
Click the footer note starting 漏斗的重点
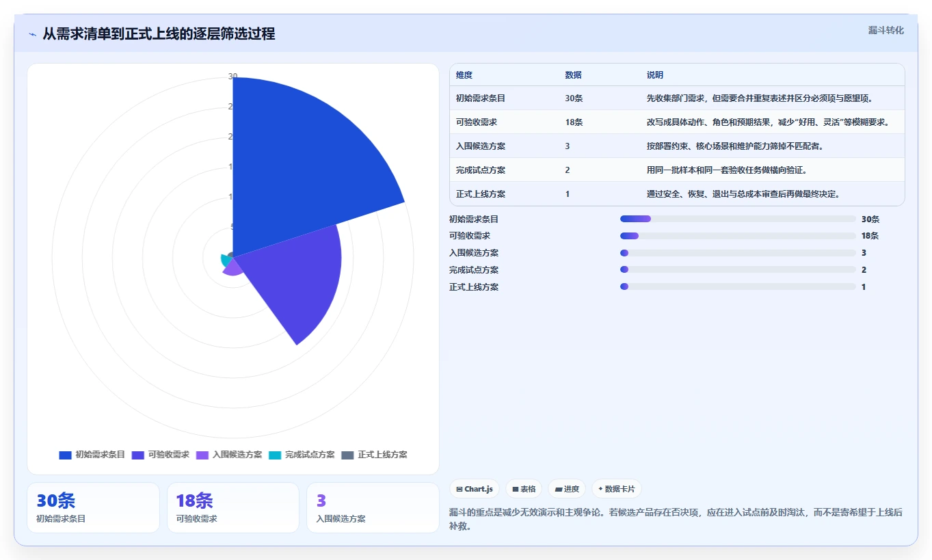coord(676,520)
